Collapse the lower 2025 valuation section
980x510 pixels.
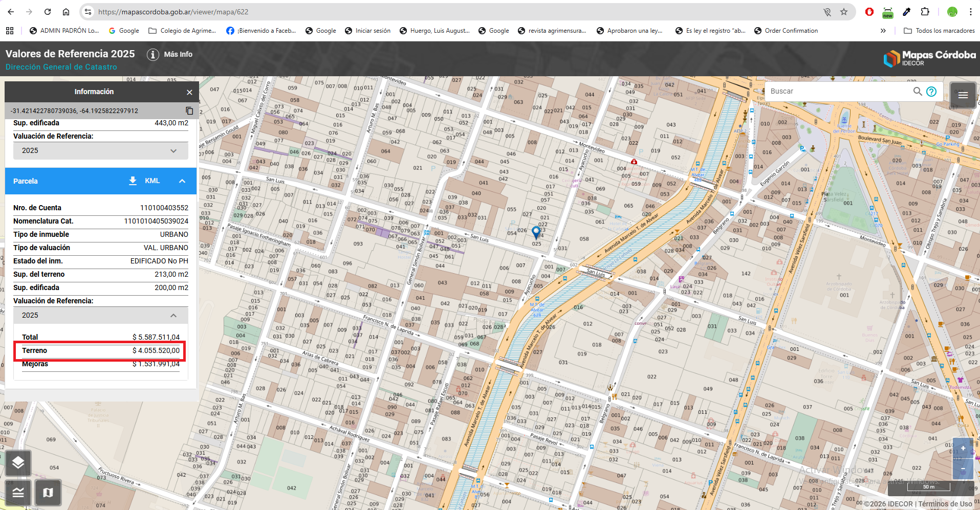[x=173, y=316]
